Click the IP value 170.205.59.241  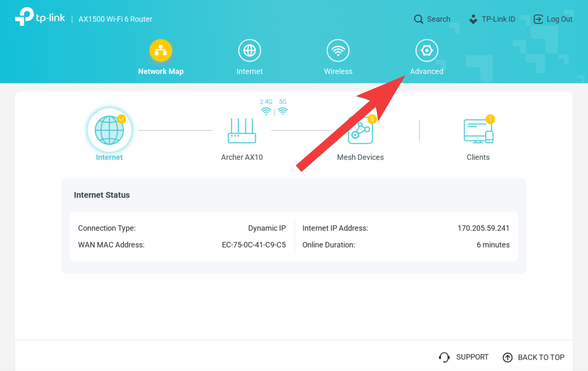pos(483,228)
